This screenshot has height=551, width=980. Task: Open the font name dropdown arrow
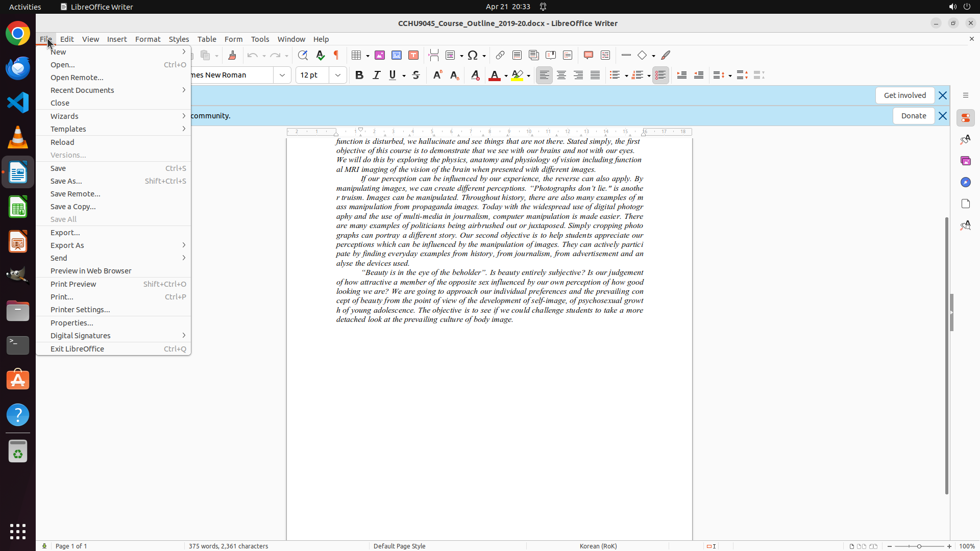coord(282,75)
